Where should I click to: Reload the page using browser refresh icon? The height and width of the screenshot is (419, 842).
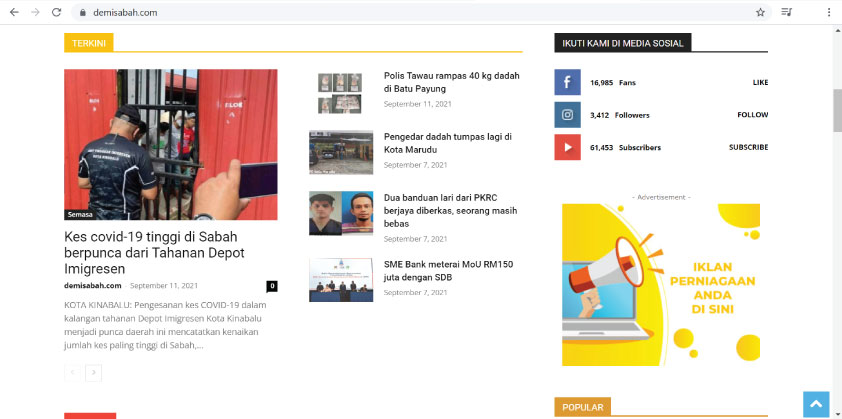tap(56, 12)
